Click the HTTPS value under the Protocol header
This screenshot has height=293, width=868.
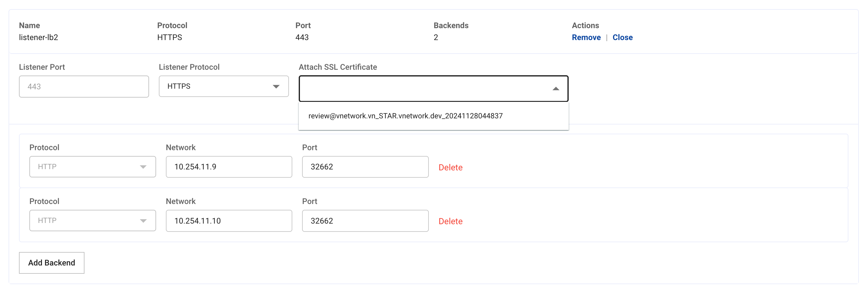pyautogui.click(x=170, y=37)
